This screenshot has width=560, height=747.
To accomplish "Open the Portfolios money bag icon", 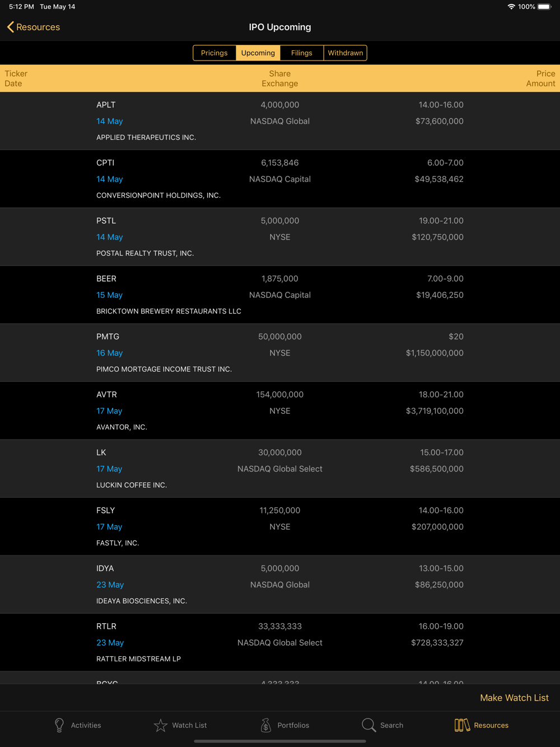I will tap(266, 725).
